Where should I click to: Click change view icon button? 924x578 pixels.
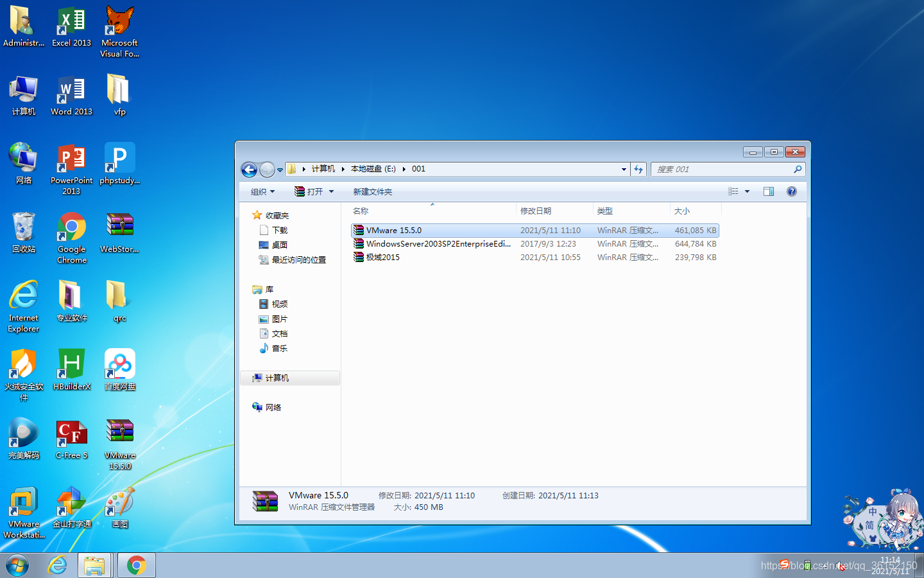point(733,191)
